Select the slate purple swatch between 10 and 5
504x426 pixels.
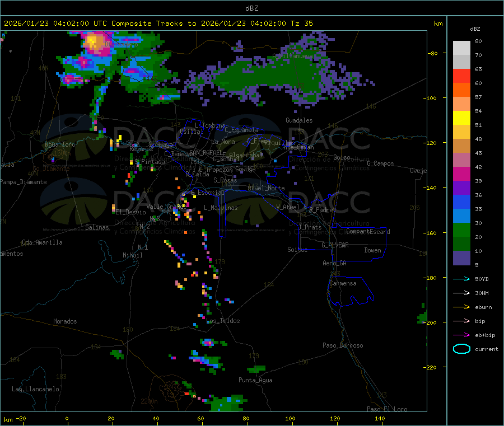tap(461, 258)
